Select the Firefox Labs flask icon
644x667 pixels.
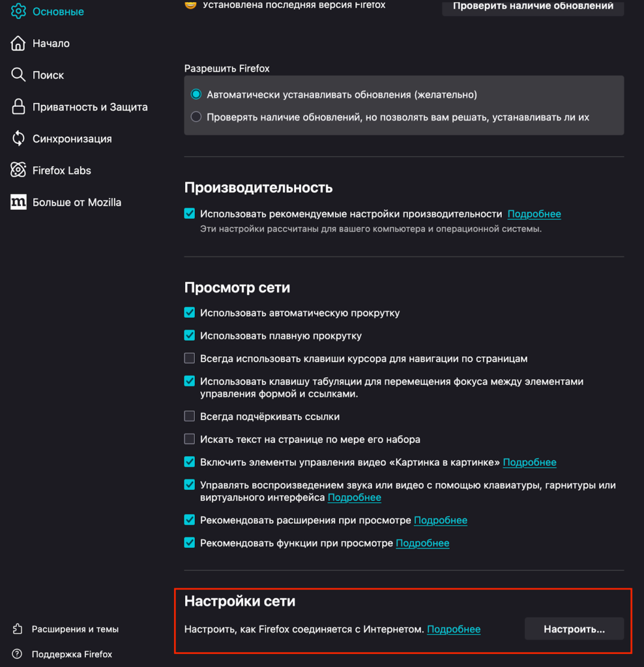(18, 170)
